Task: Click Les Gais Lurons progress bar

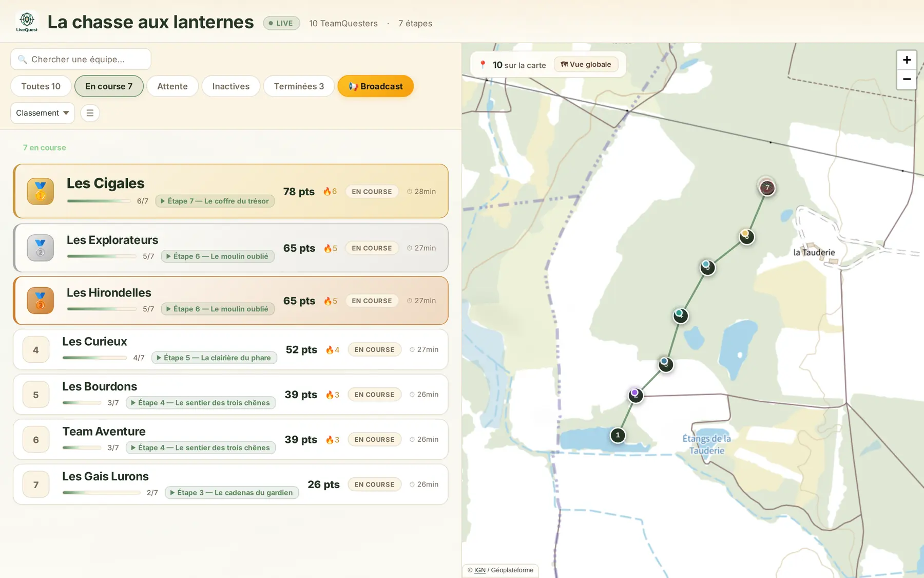Action: point(101,493)
